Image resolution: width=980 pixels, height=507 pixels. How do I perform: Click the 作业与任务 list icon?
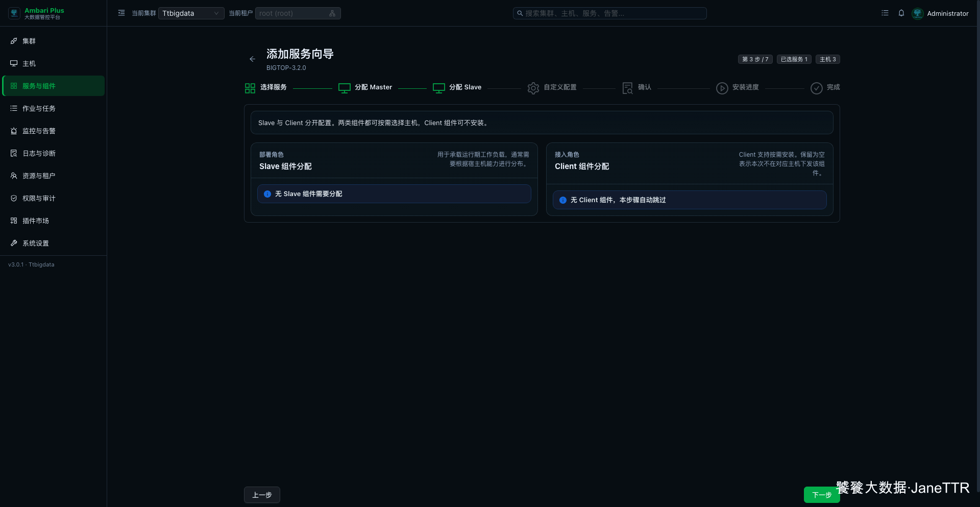(x=14, y=108)
